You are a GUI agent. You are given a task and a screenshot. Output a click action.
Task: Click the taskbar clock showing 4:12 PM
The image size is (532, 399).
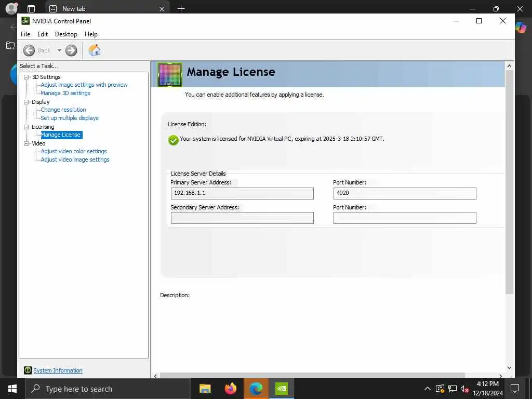[488, 389]
